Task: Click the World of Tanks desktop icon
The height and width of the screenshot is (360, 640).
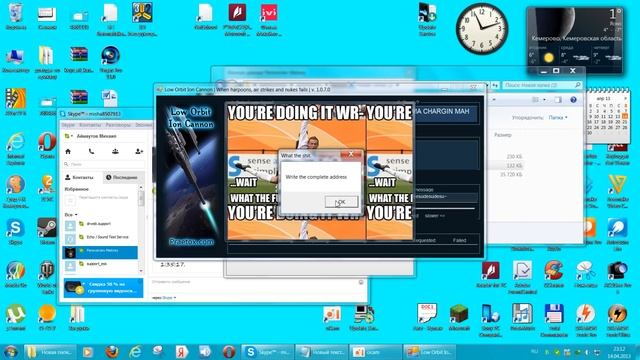Action: [x=47, y=278]
